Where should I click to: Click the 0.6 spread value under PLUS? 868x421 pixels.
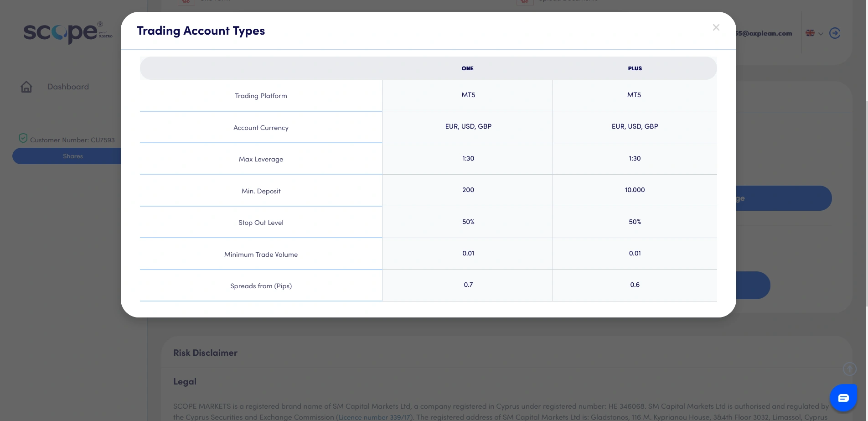click(635, 285)
